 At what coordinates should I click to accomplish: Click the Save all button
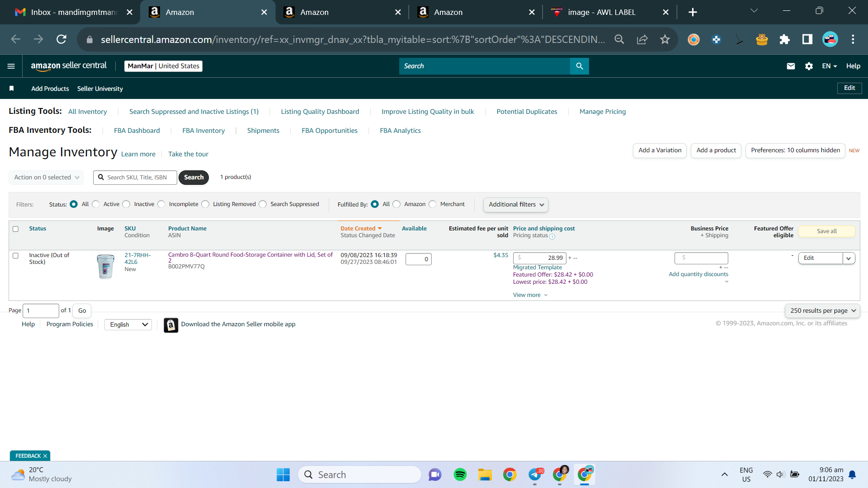click(826, 231)
